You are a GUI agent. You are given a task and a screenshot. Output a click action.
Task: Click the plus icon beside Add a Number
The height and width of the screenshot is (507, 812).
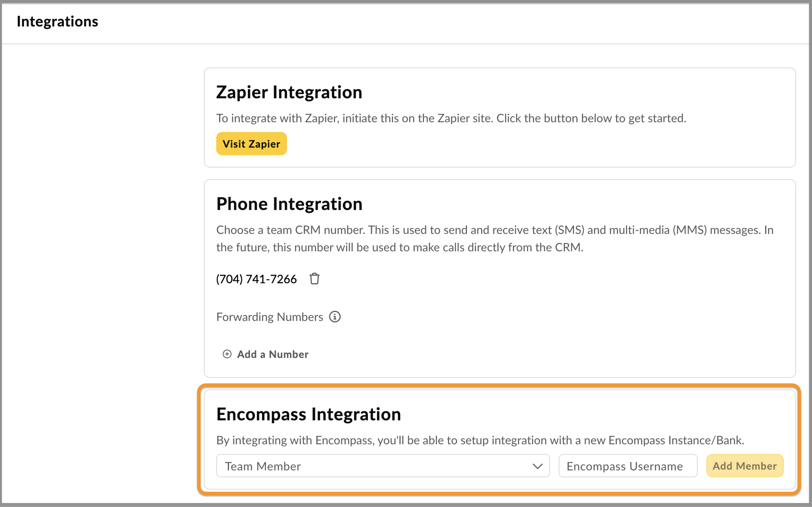point(227,354)
